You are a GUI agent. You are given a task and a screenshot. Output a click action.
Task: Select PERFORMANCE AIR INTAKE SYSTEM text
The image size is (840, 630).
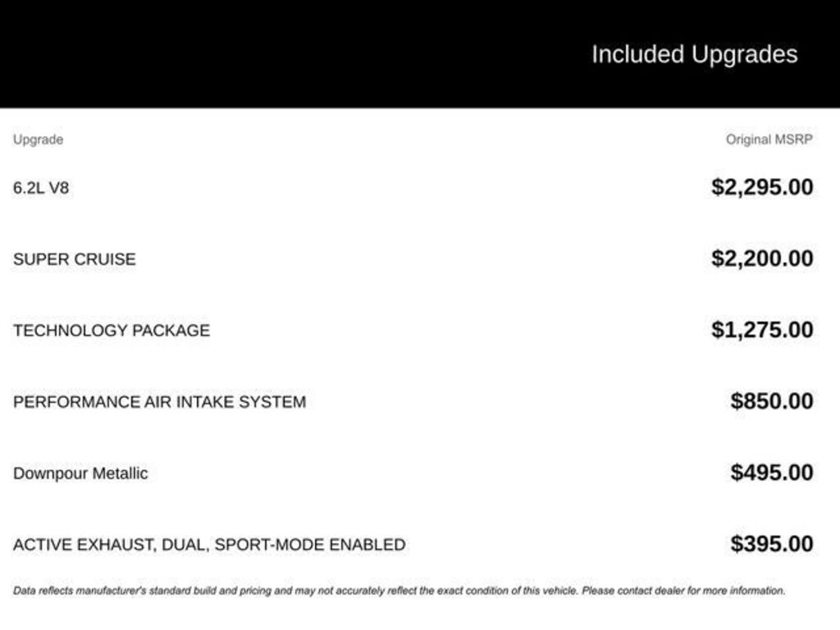159,402
